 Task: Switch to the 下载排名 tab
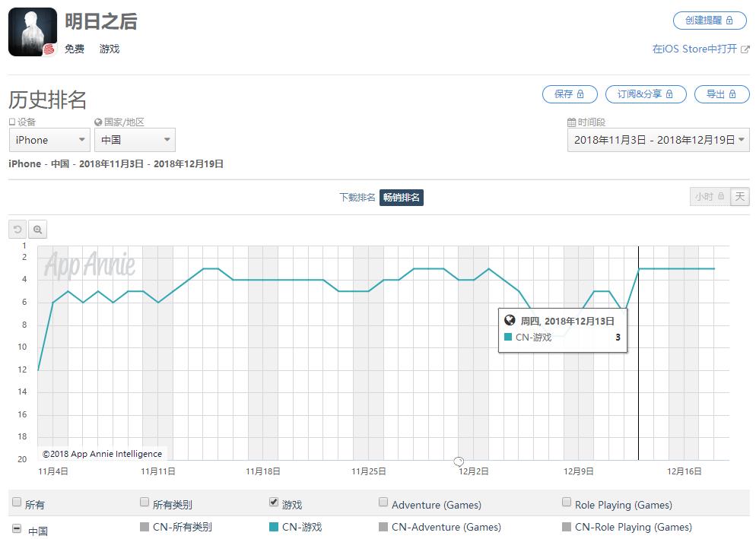[357, 197]
